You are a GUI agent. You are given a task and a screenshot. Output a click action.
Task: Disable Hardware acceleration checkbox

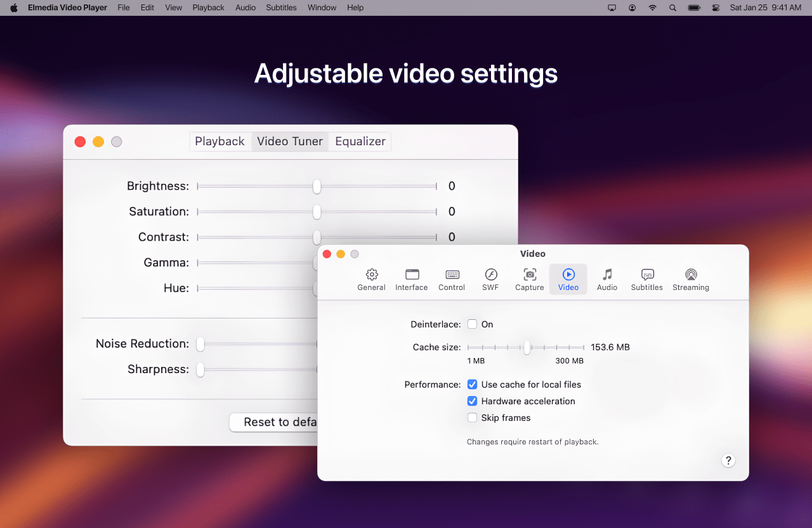472,401
